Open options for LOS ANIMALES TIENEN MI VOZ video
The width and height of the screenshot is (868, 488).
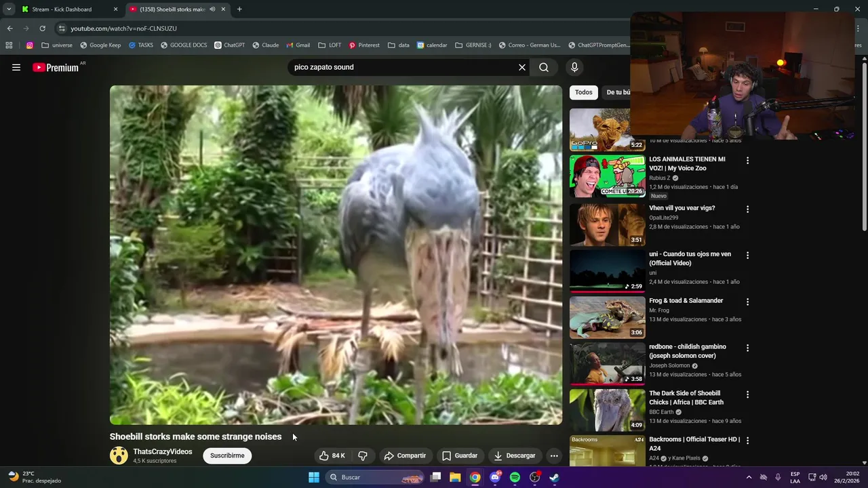coord(747,161)
